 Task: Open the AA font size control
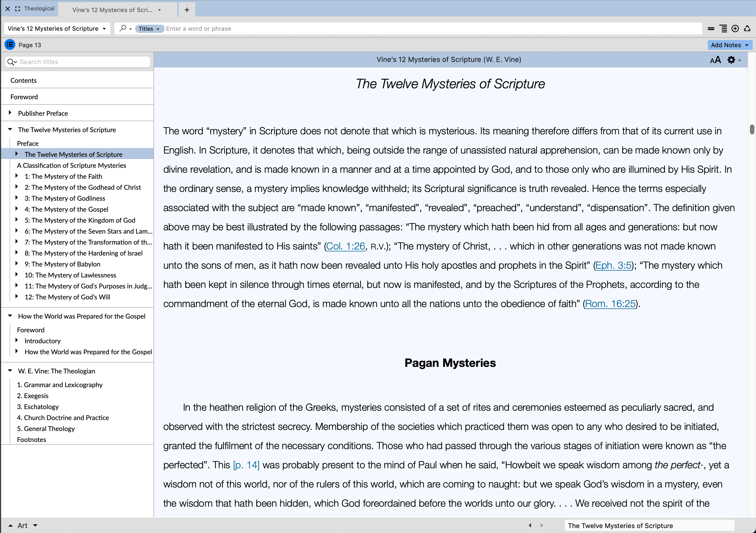[715, 60]
